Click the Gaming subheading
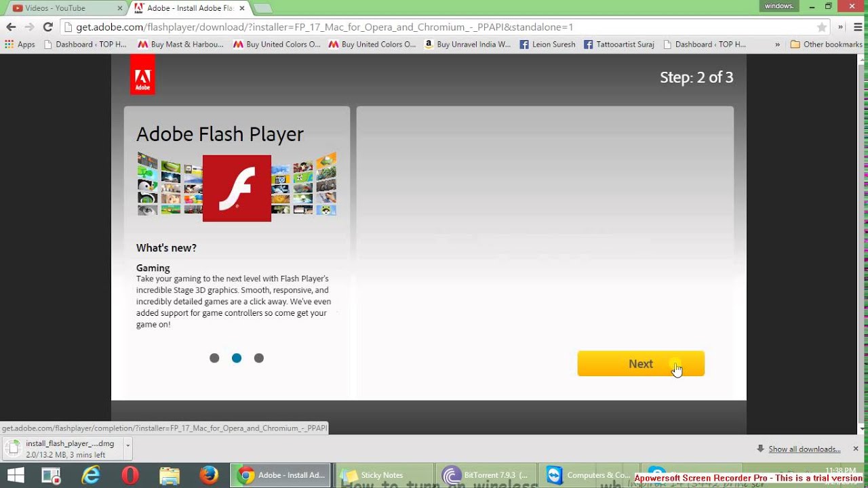The image size is (868, 488). point(153,268)
